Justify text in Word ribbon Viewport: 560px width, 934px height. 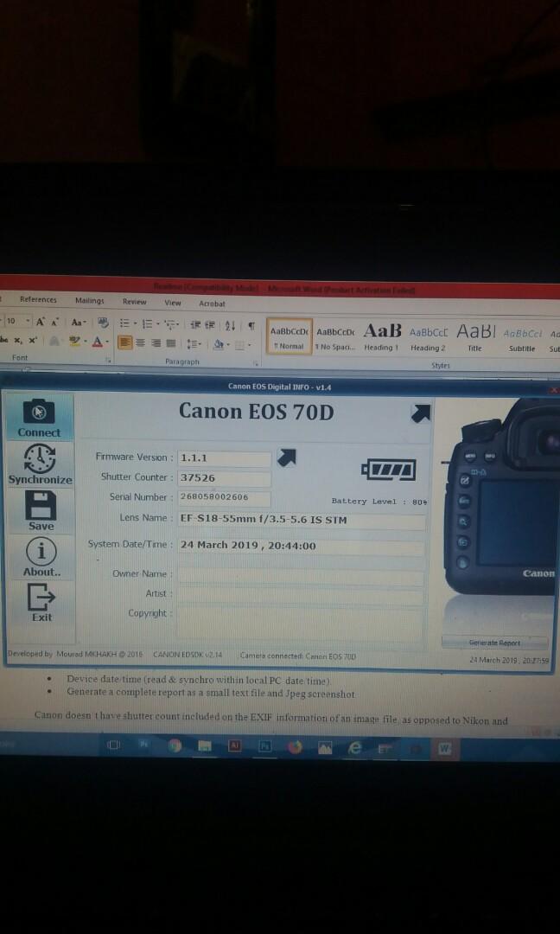[171, 342]
